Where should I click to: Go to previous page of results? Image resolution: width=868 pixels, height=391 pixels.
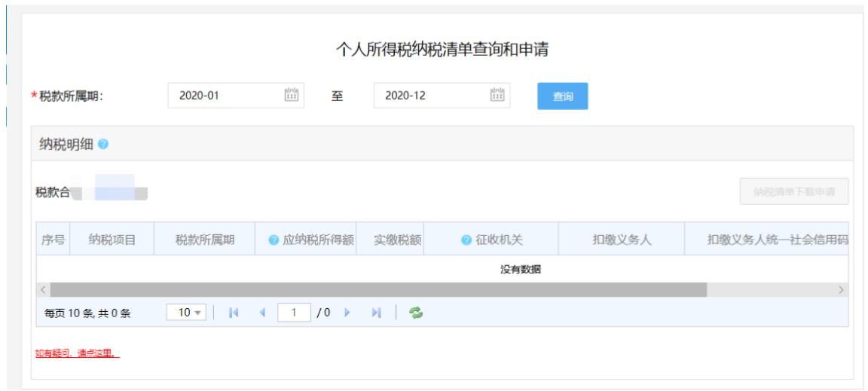pyautogui.click(x=262, y=313)
